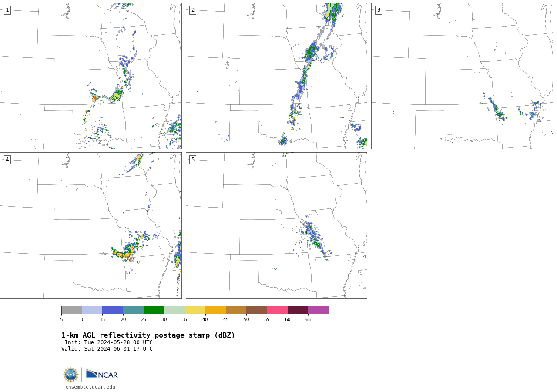
Task: Open ensemble member 2 reflectivity panel
Action: point(276,76)
